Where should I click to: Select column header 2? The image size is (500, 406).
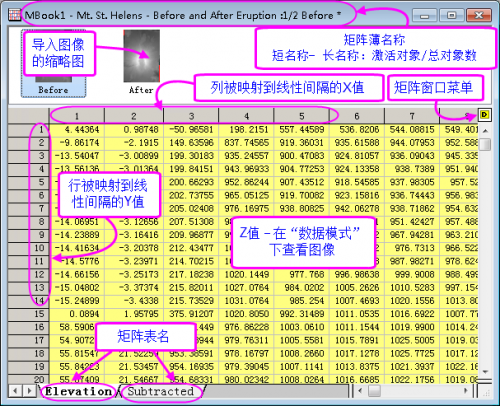pyautogui.click(x=134, y=116)
